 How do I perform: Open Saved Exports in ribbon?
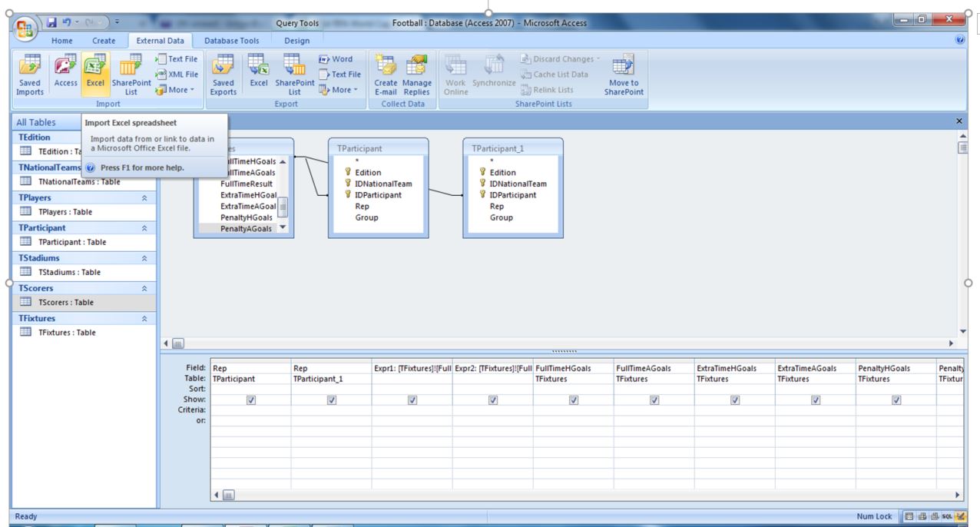click(223, 75)
